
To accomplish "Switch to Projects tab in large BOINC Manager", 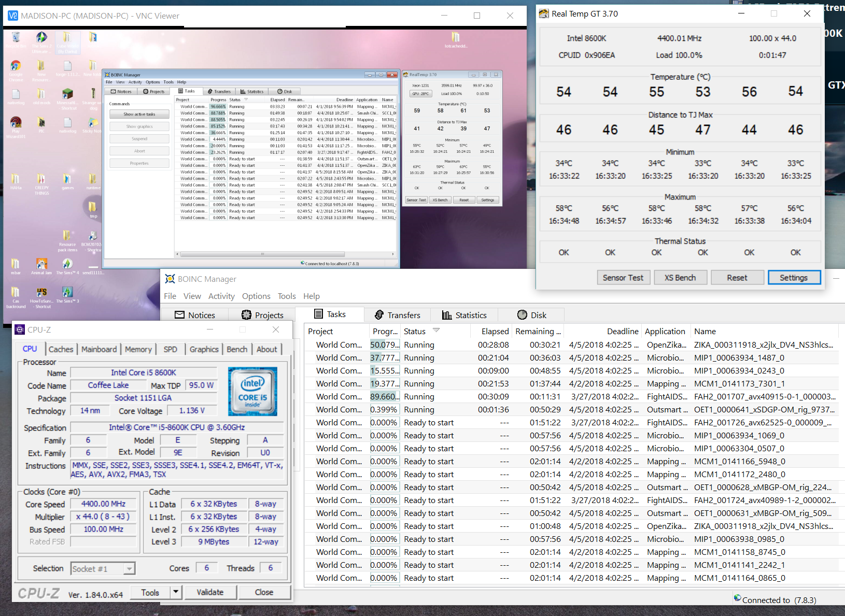I will 262,315.
